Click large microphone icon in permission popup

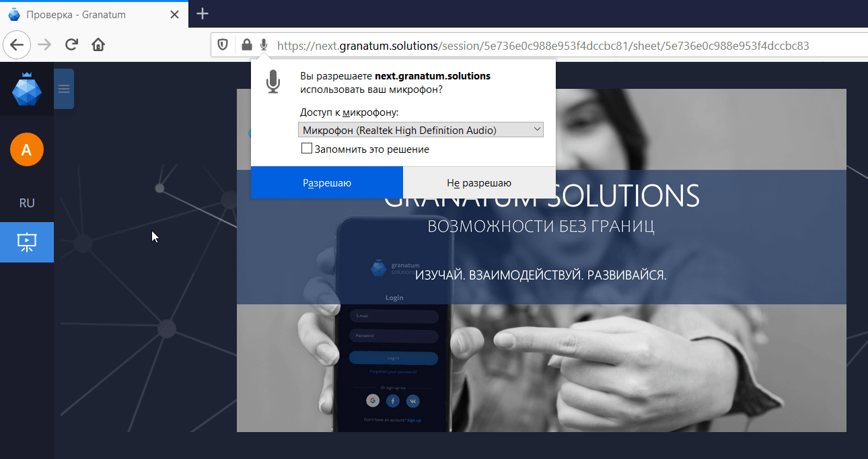click(273, 81)
